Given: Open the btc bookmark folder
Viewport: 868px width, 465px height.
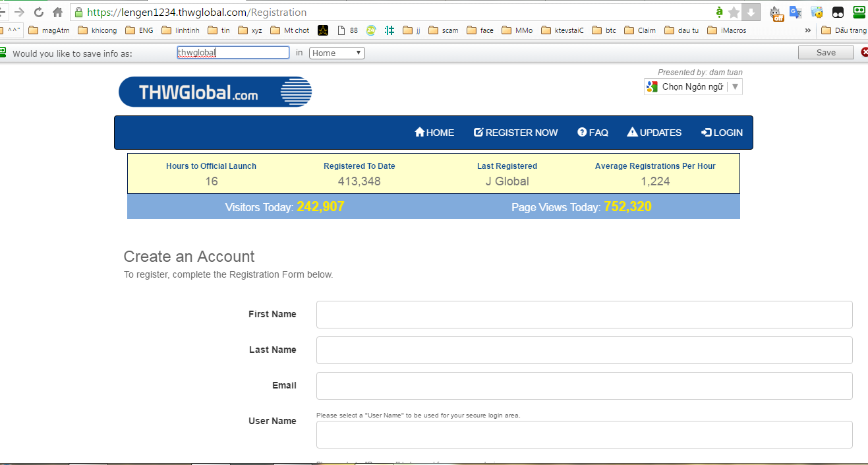Looking at the screenshot, I should coord(604,30).
